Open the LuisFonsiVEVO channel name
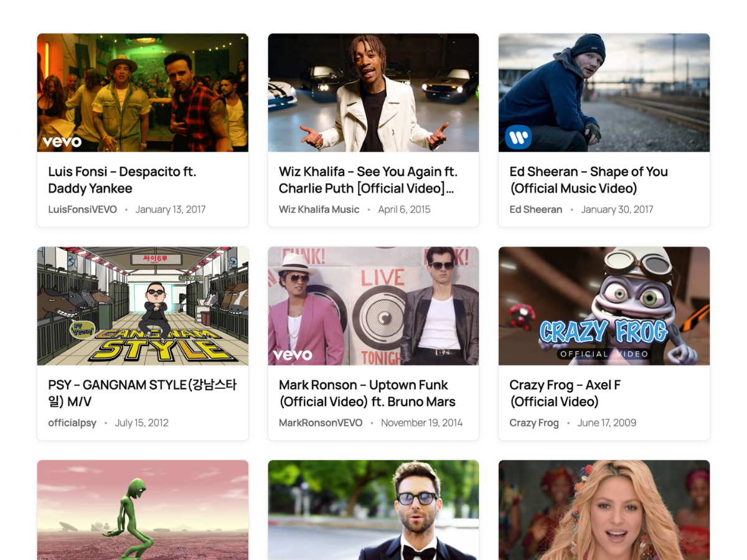The height and width of the screenshot is (560, 747). (x=83, y=210)
